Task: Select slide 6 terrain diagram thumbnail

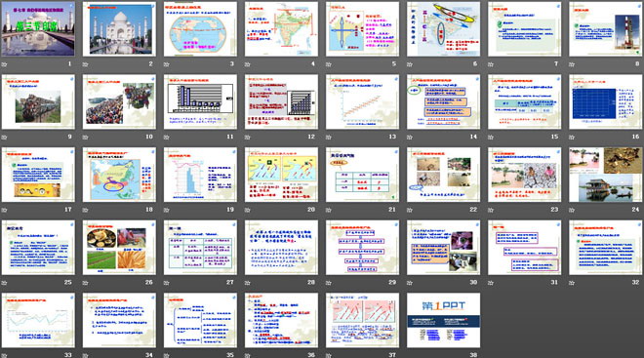Action: point(444,28)
